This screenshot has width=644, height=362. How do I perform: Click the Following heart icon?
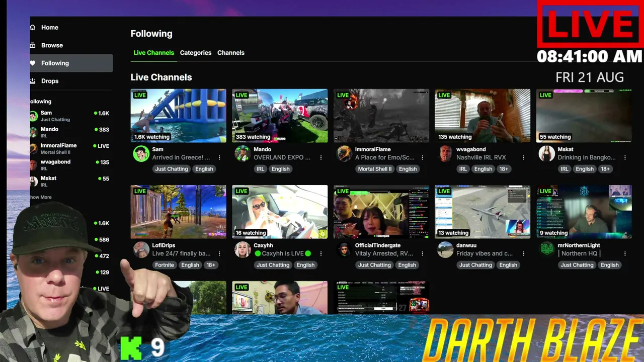(x=33, y=63)
